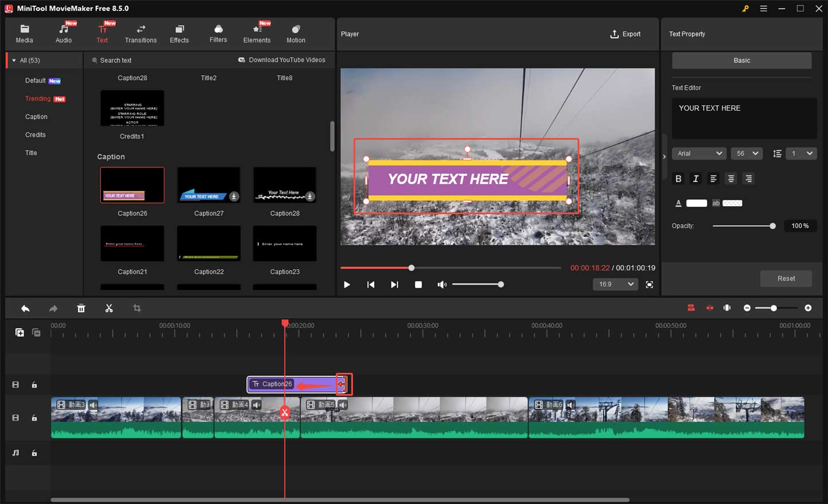
Task: Open the font size 56 dropdown
Action: [746, 153]
